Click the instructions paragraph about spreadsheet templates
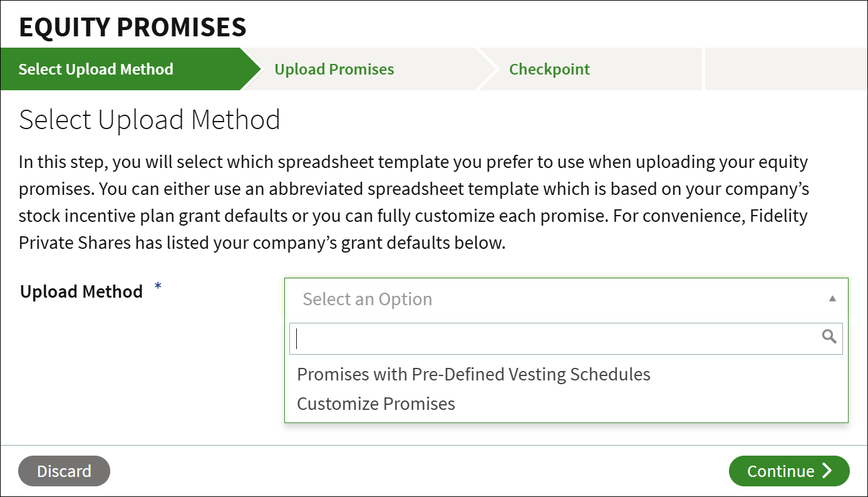Screen dimensions: 868x497 [413, 202]
